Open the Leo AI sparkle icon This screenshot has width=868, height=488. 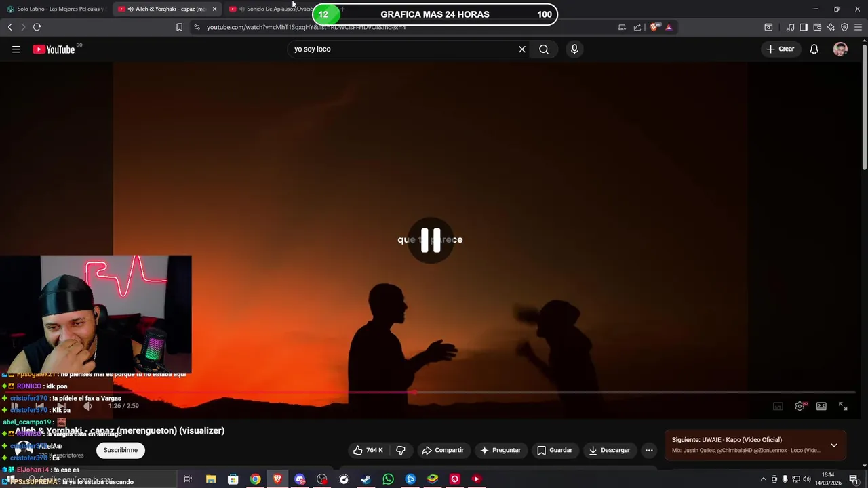[x=831, y=27]
